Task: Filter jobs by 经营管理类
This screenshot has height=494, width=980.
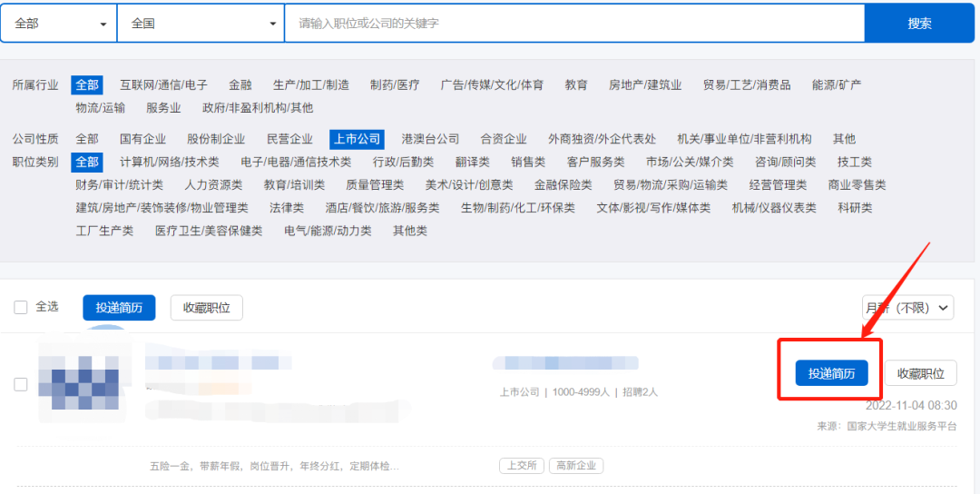Action: pos(779,185)
